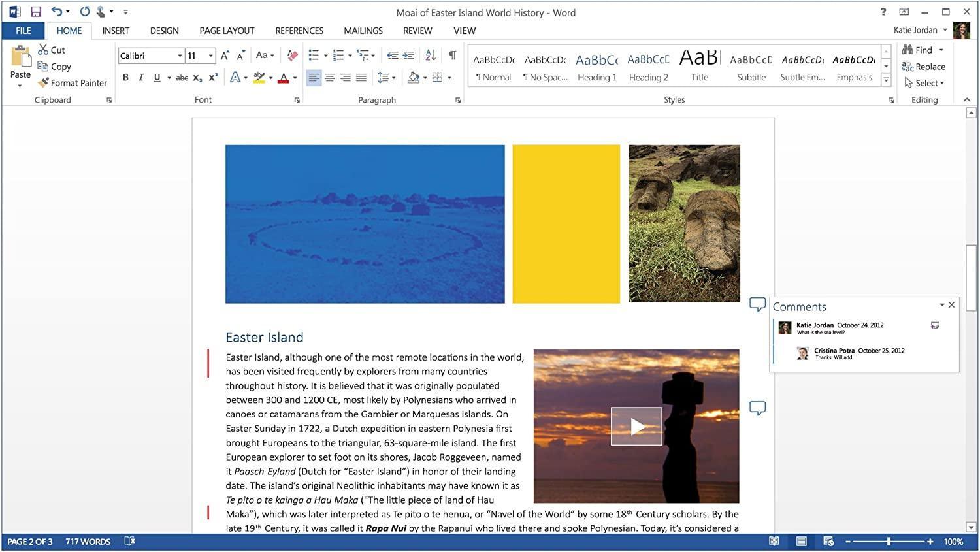
Task: Toggle Bold formatting
Action: [125, 78]
